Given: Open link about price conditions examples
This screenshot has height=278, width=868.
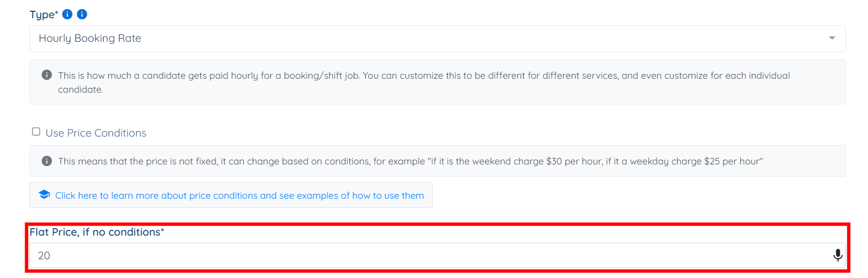Looking at the screenshot, I should coord(240,196).
